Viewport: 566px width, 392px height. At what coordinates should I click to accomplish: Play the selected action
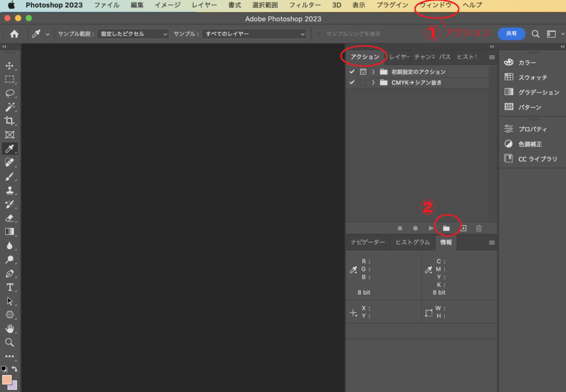[x=431, y=228]
